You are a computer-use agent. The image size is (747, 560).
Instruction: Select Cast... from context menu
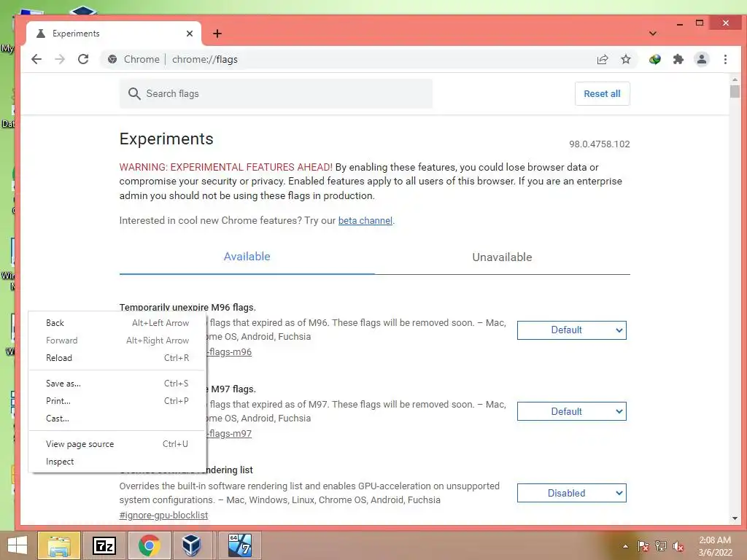117,418
